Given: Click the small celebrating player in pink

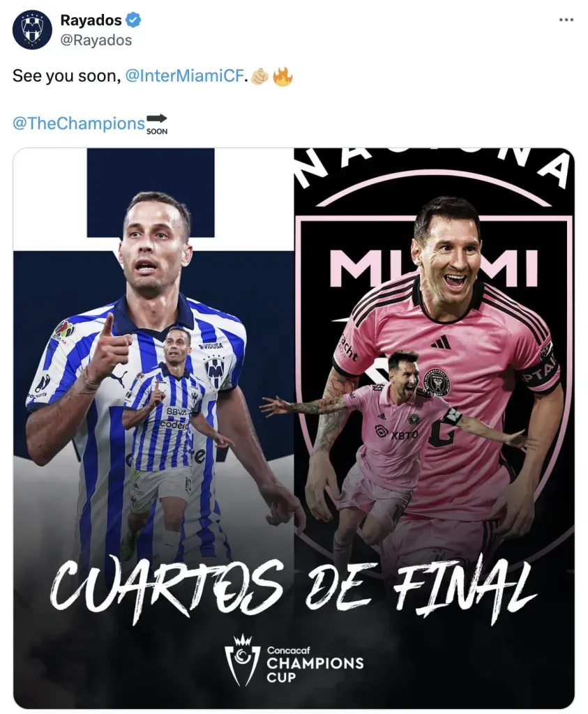Looking at the screenshot, I should click(392, 451).
